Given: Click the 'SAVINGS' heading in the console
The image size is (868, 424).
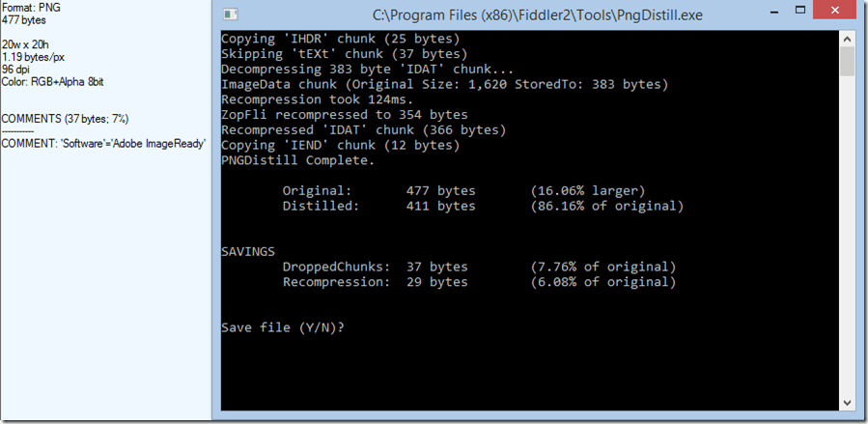Looking at the screenshot, I should click(248, 251).
